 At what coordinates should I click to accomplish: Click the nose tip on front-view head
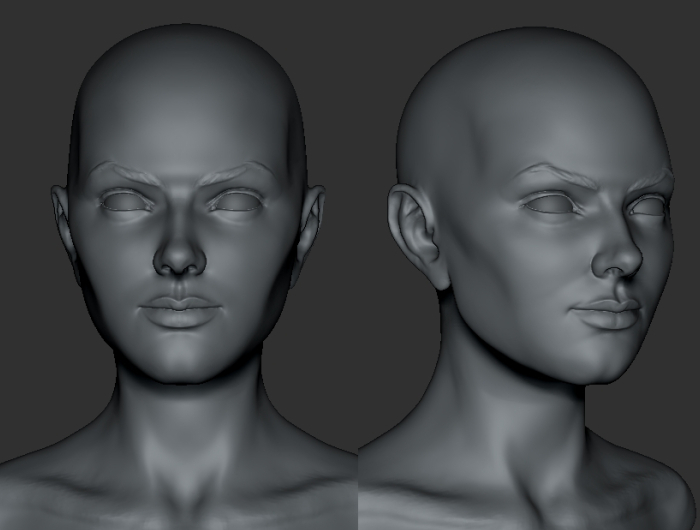pos(179,259)
